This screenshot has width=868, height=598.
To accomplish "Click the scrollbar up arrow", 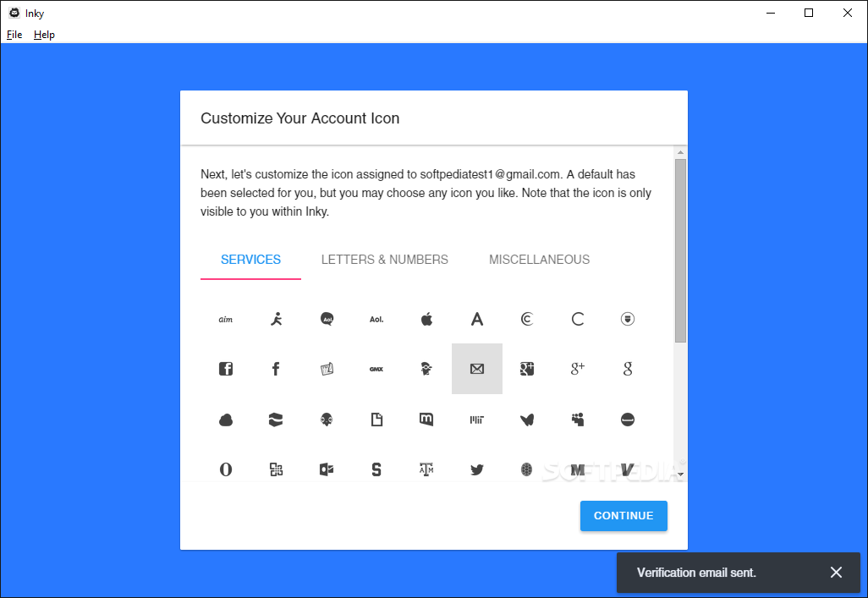I will point(680,152).
